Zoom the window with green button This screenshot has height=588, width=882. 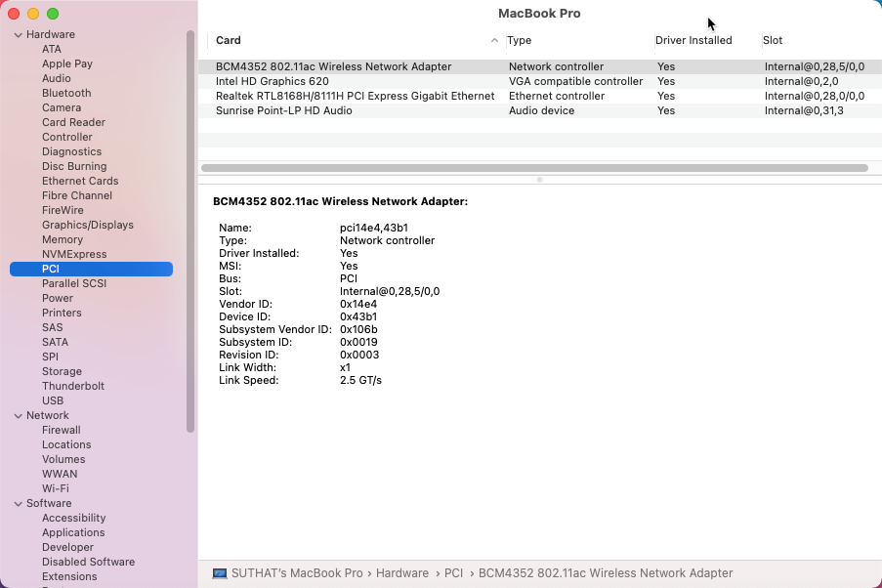click(x=53, y=14)
